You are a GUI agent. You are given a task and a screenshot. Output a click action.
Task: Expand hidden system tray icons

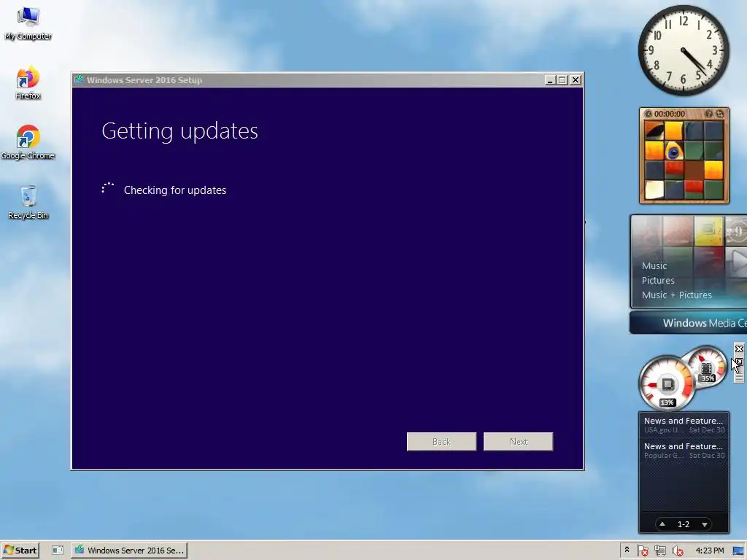[x=627, y=550]
